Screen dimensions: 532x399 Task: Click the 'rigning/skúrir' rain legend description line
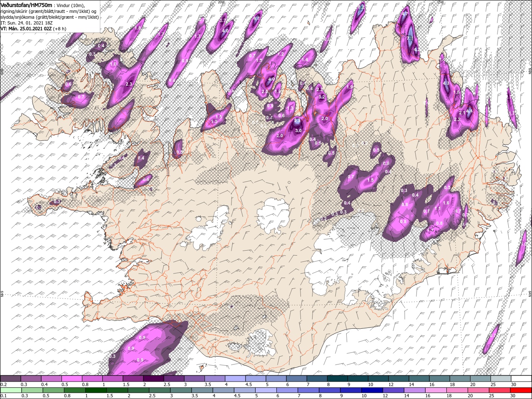[48, 11]
